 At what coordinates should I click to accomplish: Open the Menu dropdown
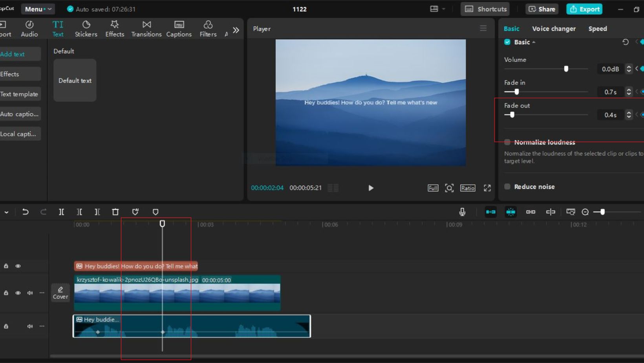pyautogui.click(x=38, y=9)
